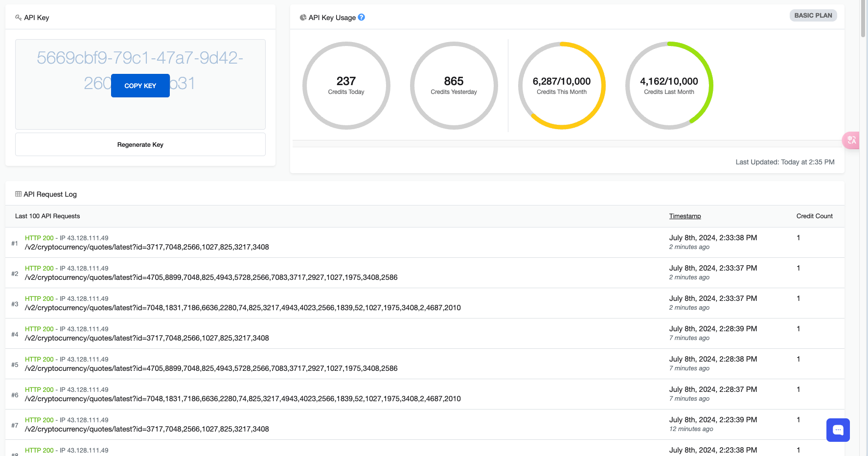Image resolution: width=868 pixels, height=456 pixels.
Task: Click the request URL in row #3
Action: (243, 308)
